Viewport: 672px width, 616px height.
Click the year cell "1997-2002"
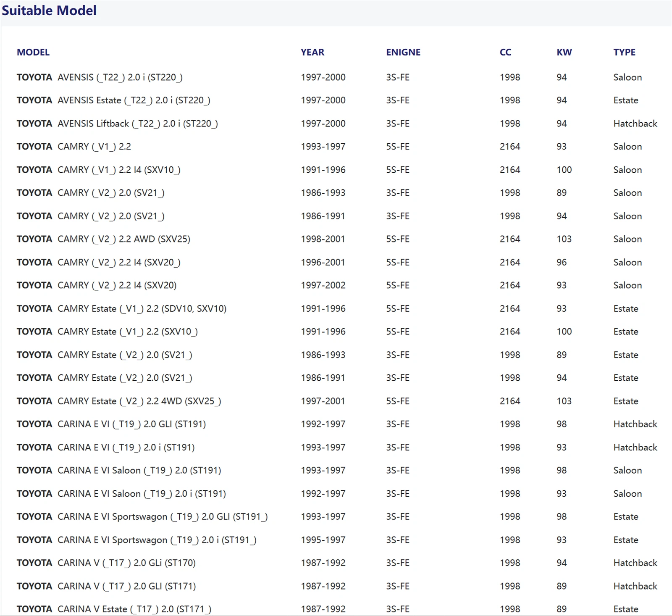click(323, 285)
